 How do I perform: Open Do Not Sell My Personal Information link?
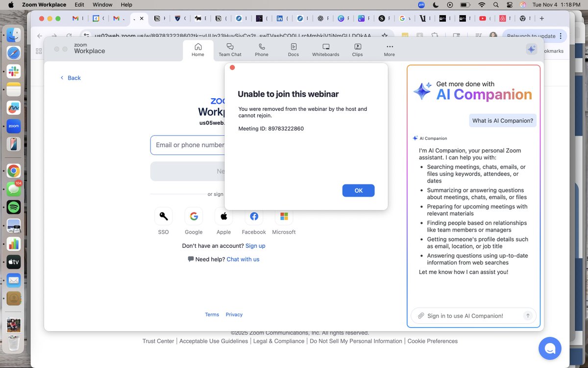tap(356, 341)
